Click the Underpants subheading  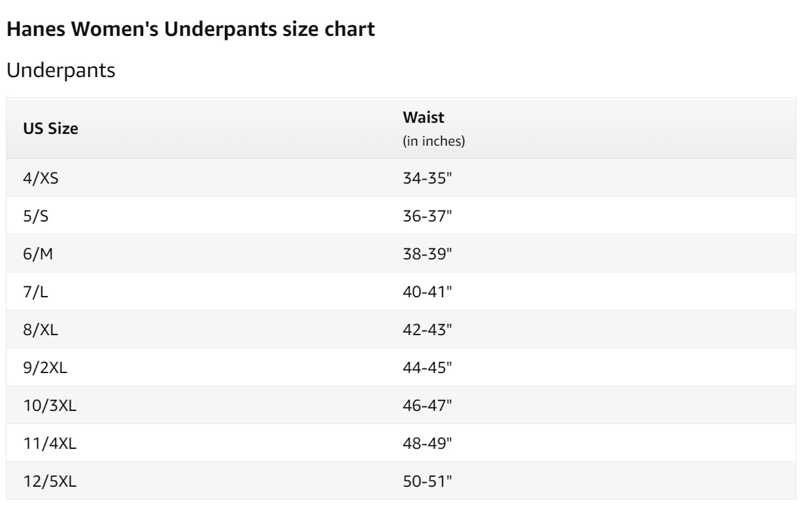pos(61,71)
